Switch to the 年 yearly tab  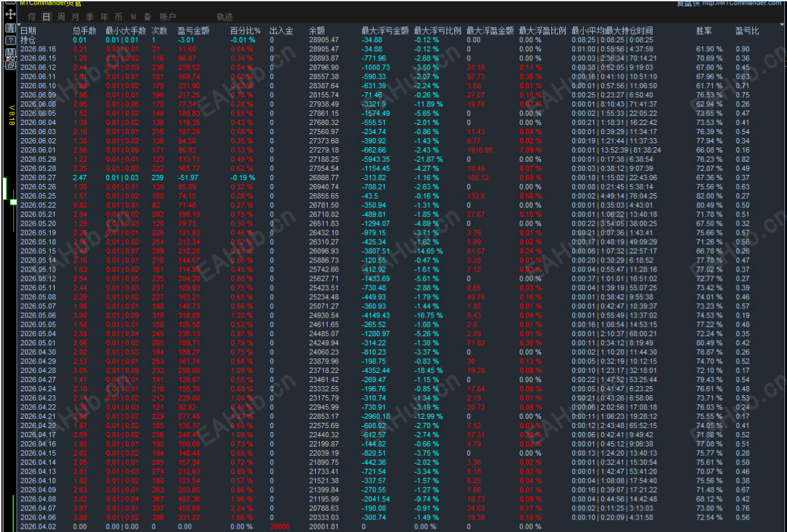(x=104, y=17)
